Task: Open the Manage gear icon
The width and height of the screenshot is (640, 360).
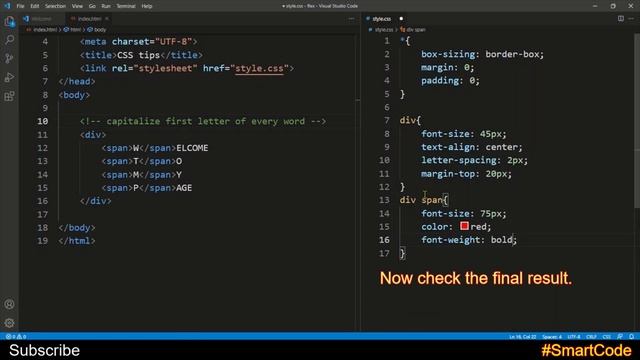Action: click(x=9, y=323)
